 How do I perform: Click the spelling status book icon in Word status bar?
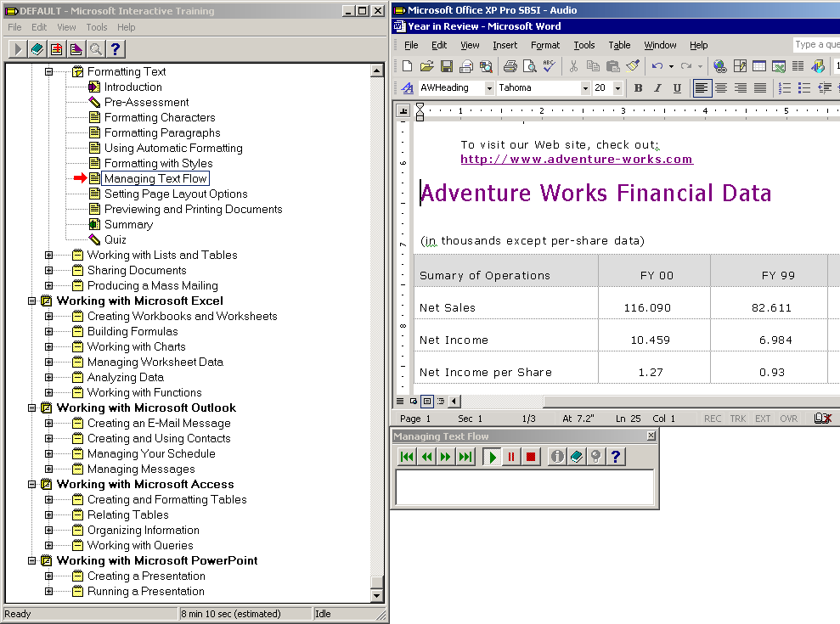point(822,419)
